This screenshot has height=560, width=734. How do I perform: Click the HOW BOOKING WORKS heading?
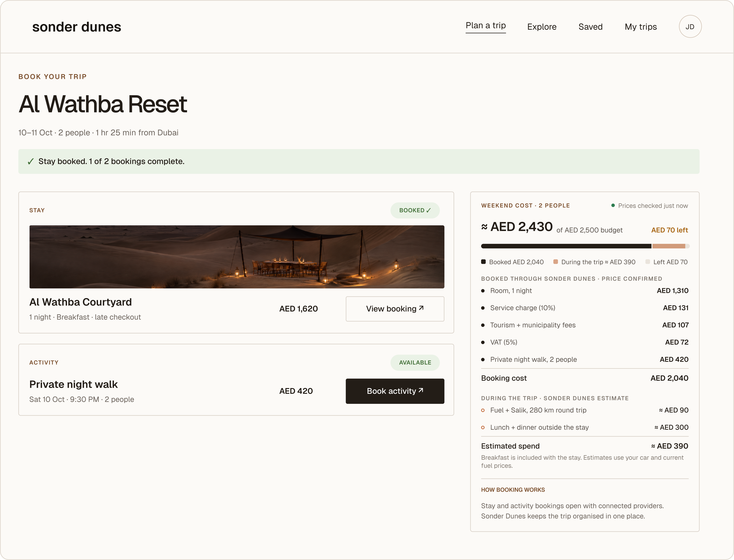click(513, 490)
